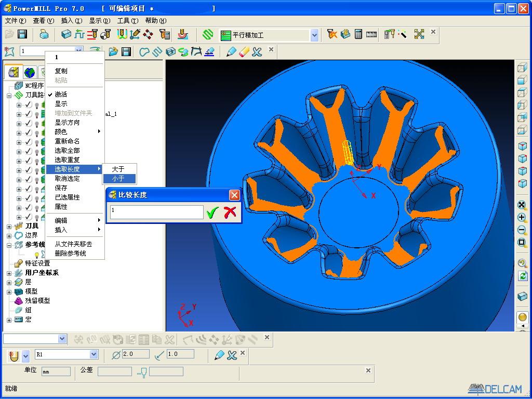
Task: Click the blue X delete tool icon beside the pencil
Action: tap(232, 355)
